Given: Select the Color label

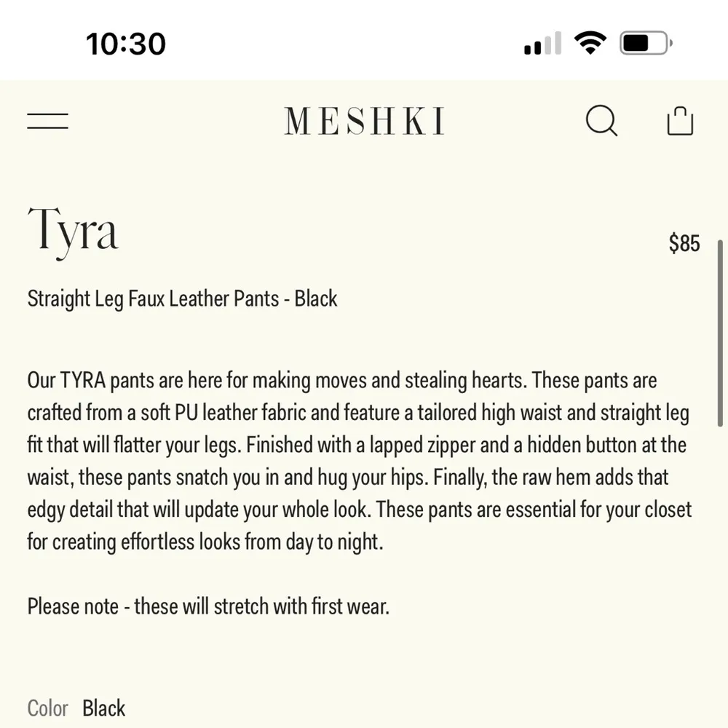Looking at the screenshot, I should click(47, 708).
